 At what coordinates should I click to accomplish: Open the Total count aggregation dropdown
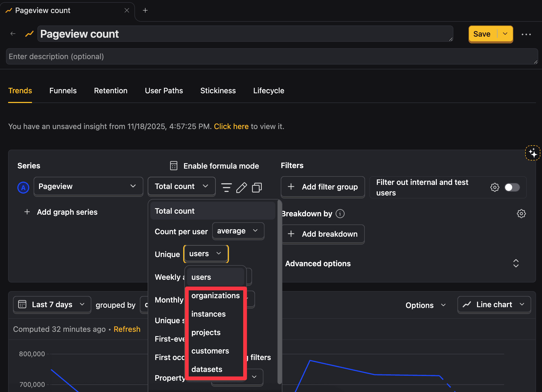tap(181, 186)
